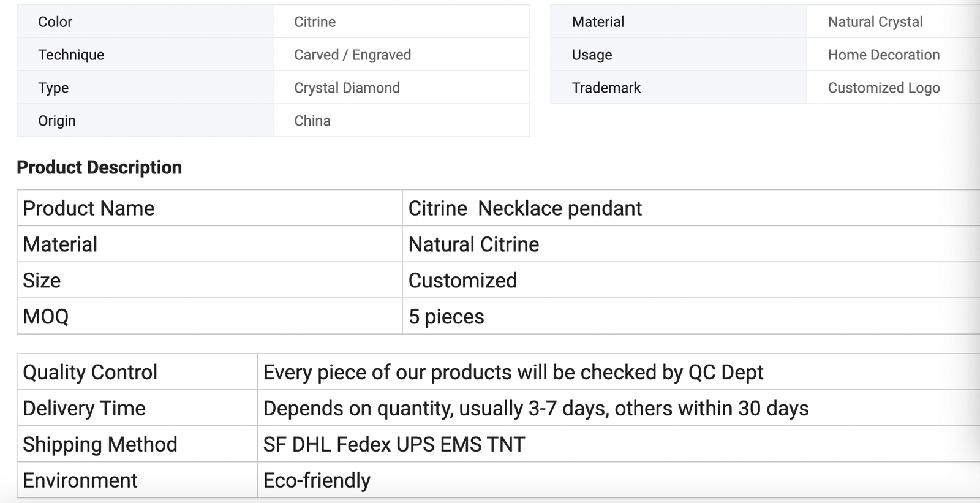Click the "Eco-friendly" environment value
Viewport: 980px width, 503px height.
[317, 481]
